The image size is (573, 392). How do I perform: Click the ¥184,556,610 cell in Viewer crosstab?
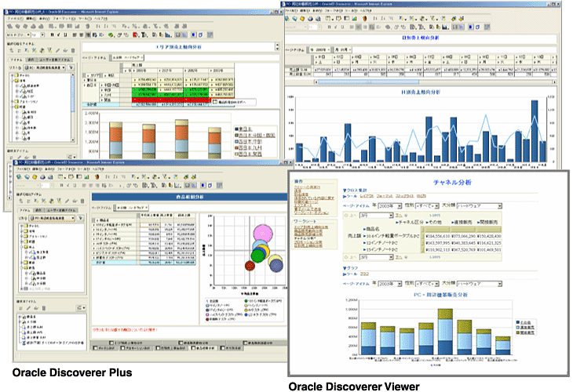[x=437, y=236]
